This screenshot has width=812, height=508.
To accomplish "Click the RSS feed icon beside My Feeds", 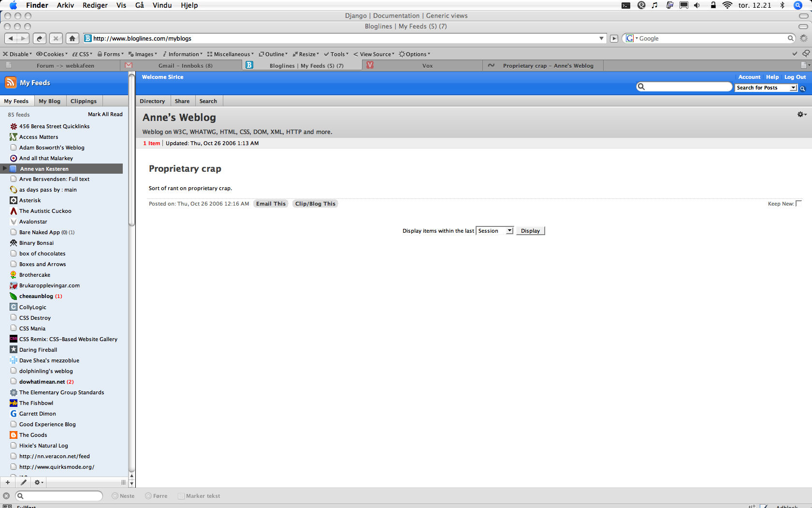I will coord(11,83).
